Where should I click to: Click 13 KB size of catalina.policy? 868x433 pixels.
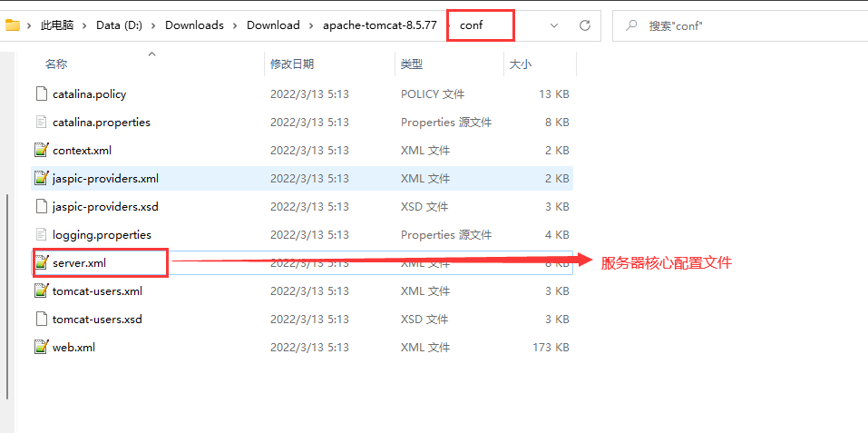(x=553, y=94)
